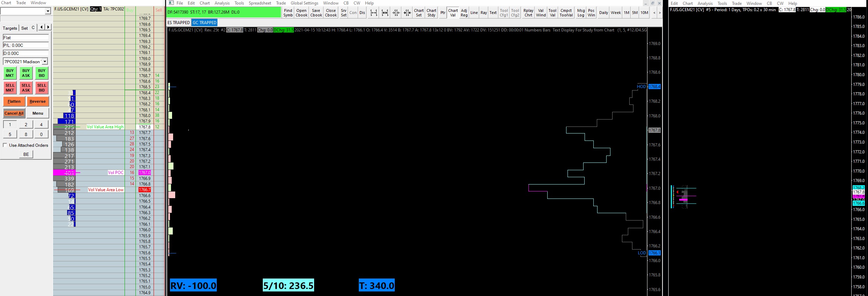Select the Line drawing tool

(x=474, y=13)
